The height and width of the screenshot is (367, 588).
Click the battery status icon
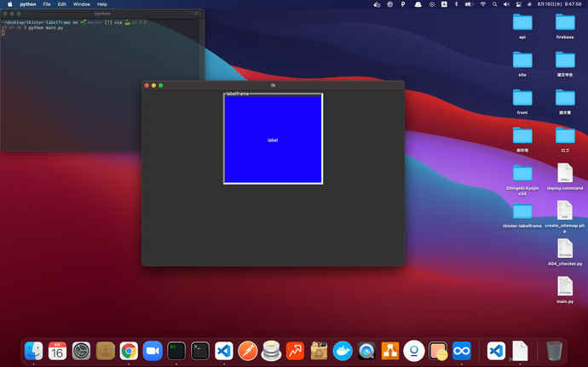470,4
